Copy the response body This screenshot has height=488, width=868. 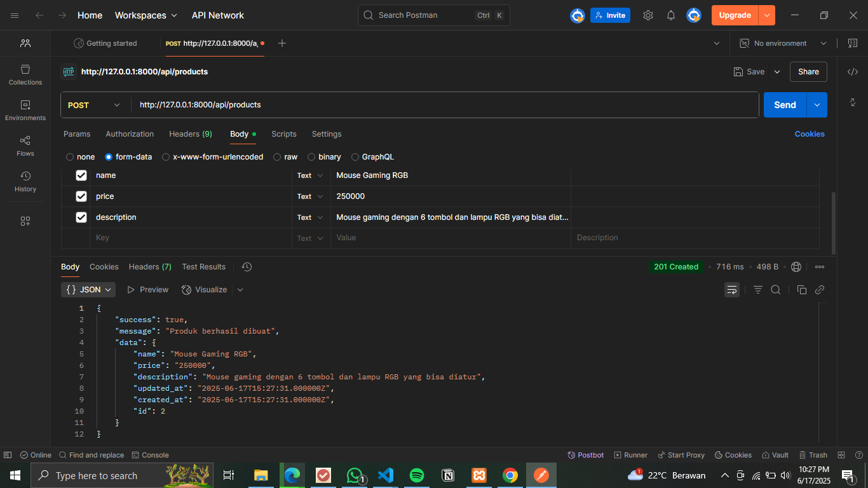coord(802,289)
